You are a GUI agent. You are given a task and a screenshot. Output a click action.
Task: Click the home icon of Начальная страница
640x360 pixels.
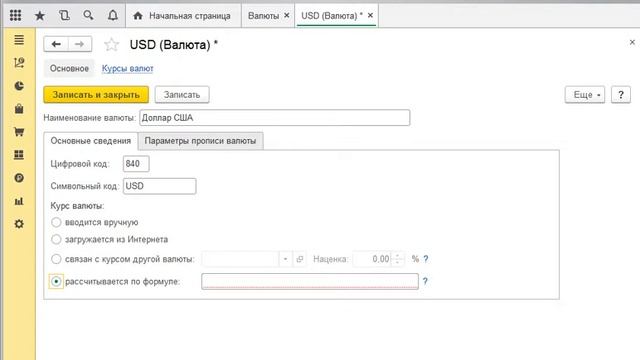(138, 16)
